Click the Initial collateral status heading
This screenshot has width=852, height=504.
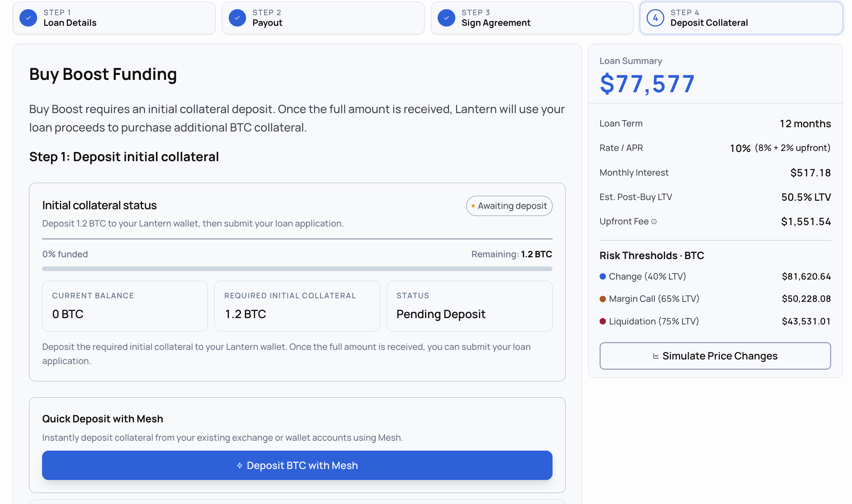coord(99,205)
